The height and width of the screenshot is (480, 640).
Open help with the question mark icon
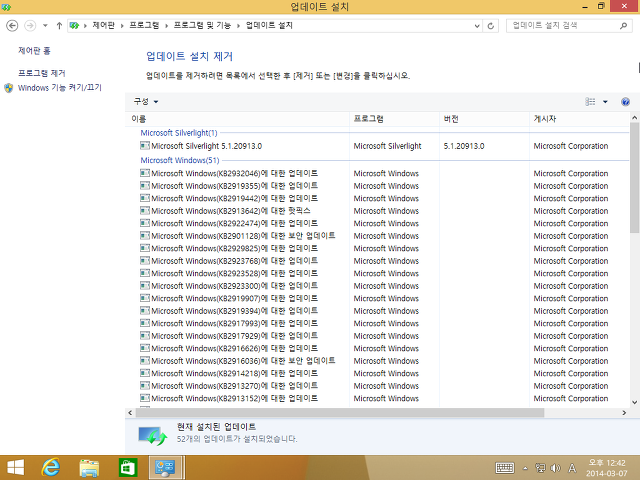click(625, 102)
